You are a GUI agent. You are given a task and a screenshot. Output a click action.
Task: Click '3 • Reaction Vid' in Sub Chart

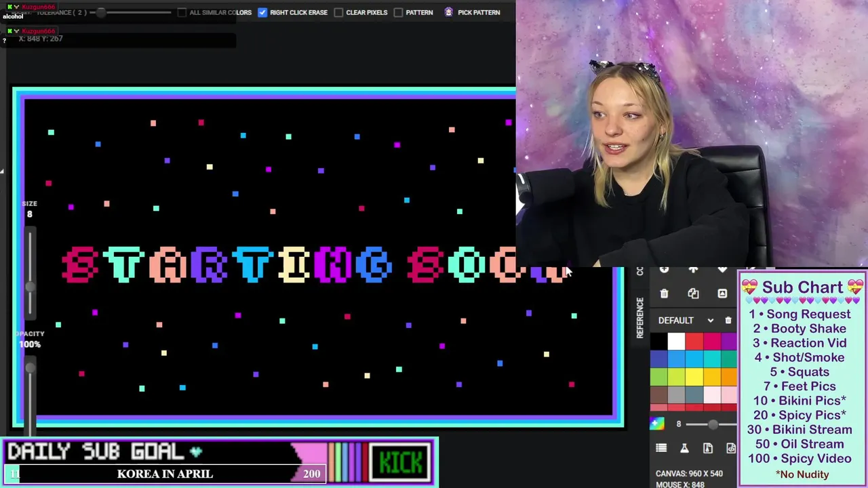[800, 343]
